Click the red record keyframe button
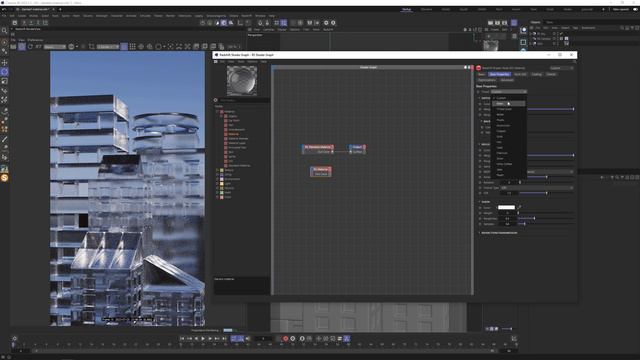 click(x=285, y=338)
